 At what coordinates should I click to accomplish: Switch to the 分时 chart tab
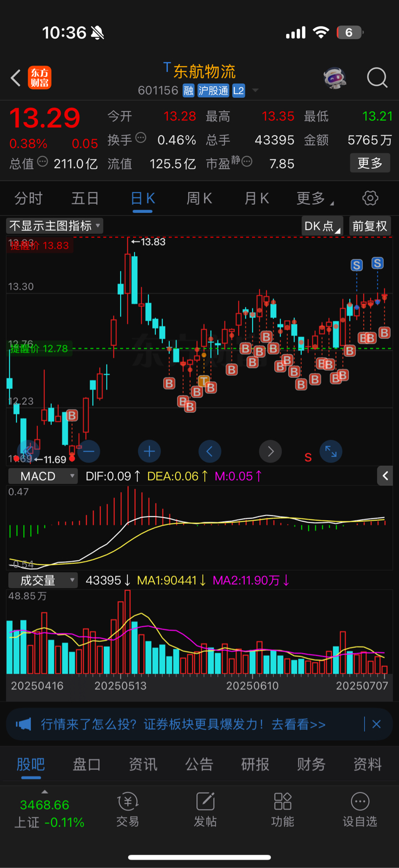pyautogui.click(x=29, y=198)
